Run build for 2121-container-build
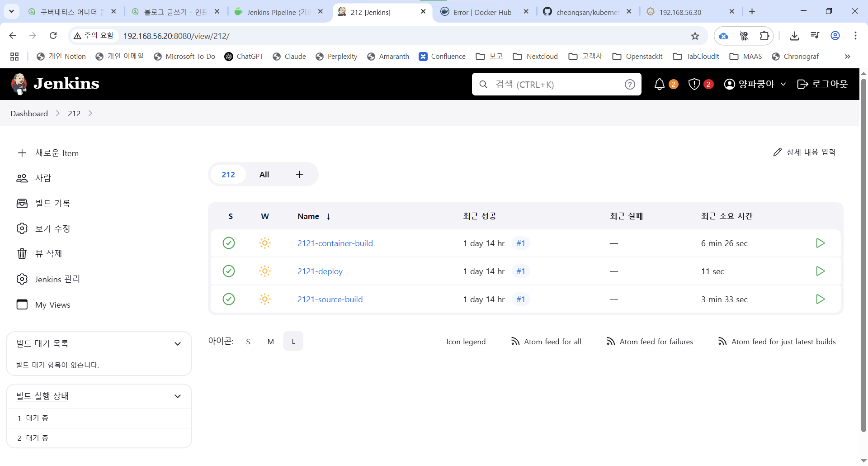The width and height of the screenshot is (868, 466). (x=820, y=243)
